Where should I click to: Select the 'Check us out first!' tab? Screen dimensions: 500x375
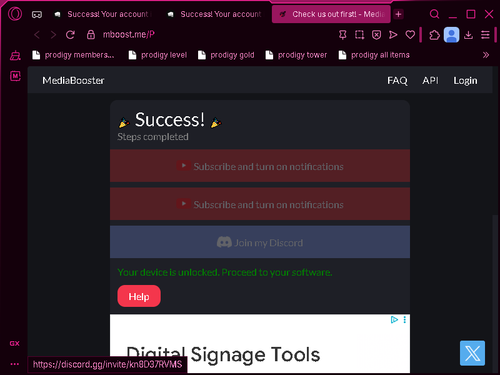pos(331,14)
